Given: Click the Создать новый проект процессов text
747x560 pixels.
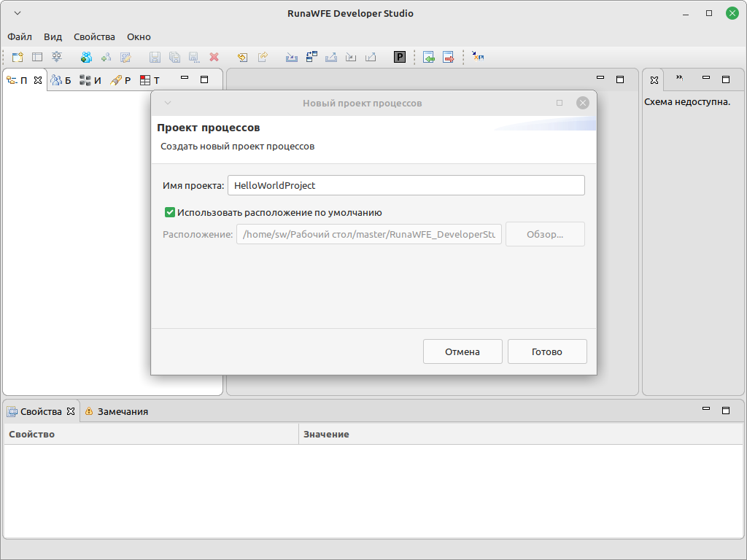Looking at the screenshot, I should 237,146.
